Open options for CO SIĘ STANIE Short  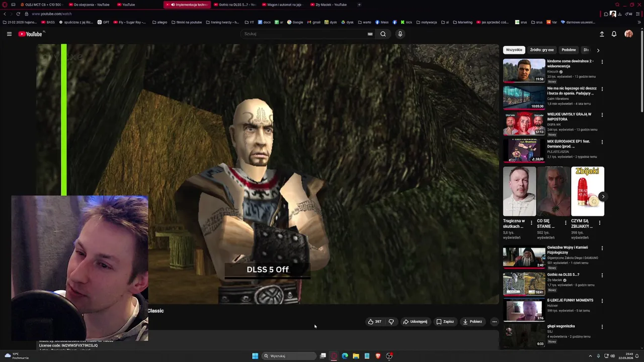click(566, 223)
